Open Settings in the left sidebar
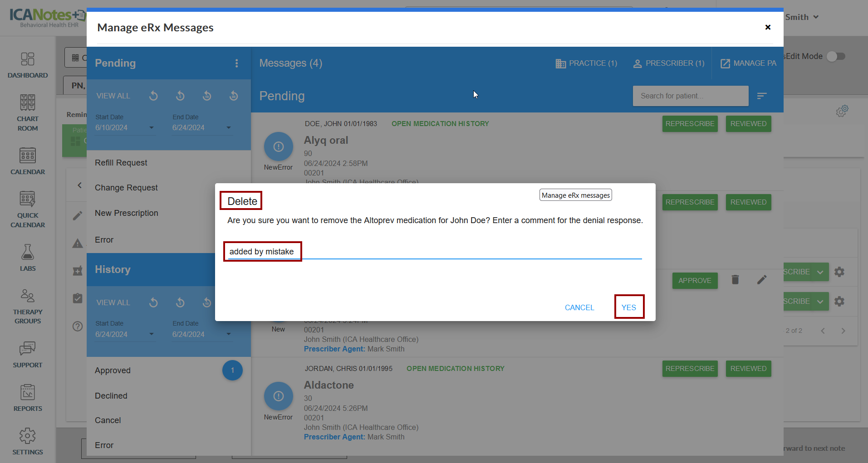868x463 pixels. click(28, 441)
